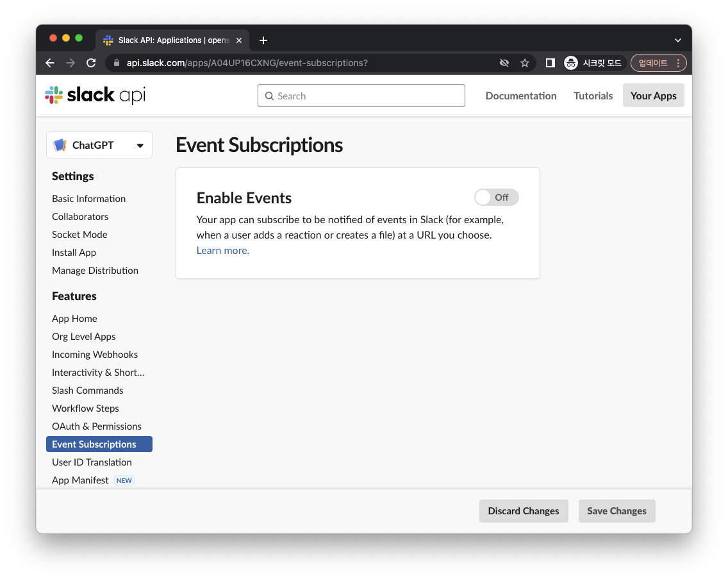Open Documentation in the top navigation

pos(521,96)
